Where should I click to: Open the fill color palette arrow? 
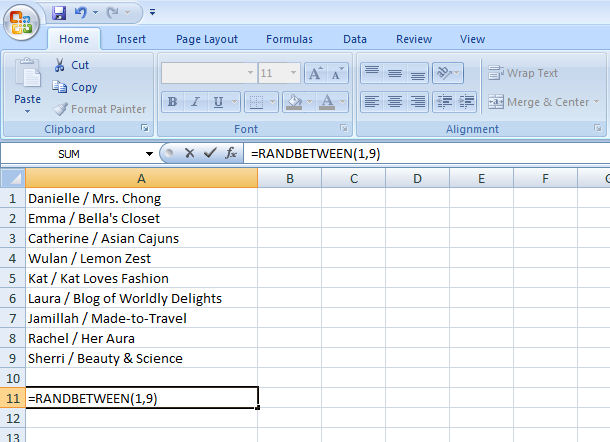[x=310, y=102]
